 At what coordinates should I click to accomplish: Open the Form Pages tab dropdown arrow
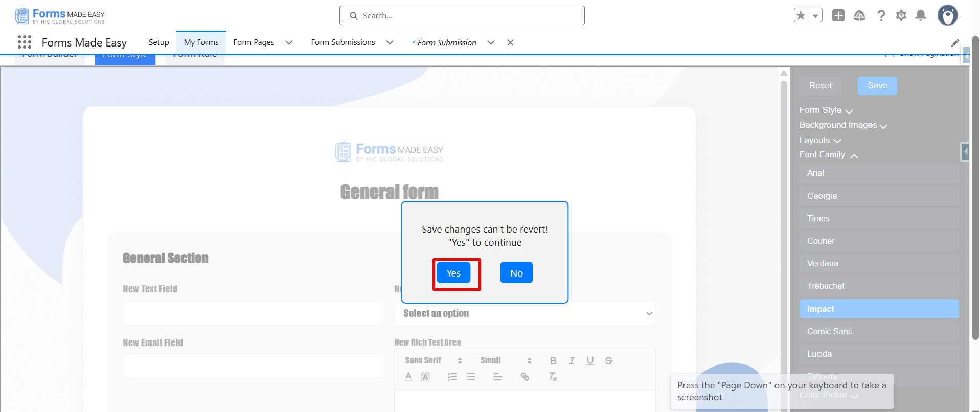coord(289,42)
